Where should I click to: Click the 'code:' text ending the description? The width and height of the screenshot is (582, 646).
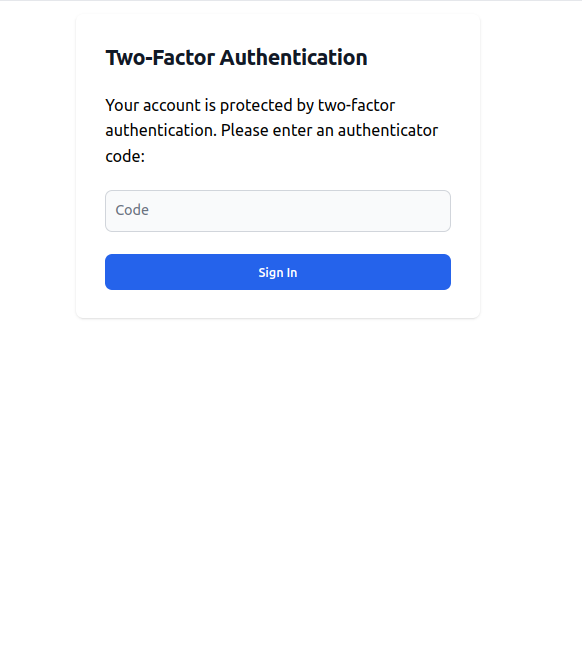click(x=125, y=157)
